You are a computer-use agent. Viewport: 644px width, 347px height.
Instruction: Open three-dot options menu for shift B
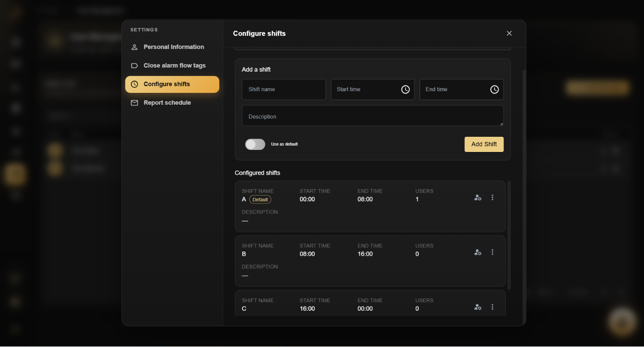pyautogui.click(x=492, y=252)
